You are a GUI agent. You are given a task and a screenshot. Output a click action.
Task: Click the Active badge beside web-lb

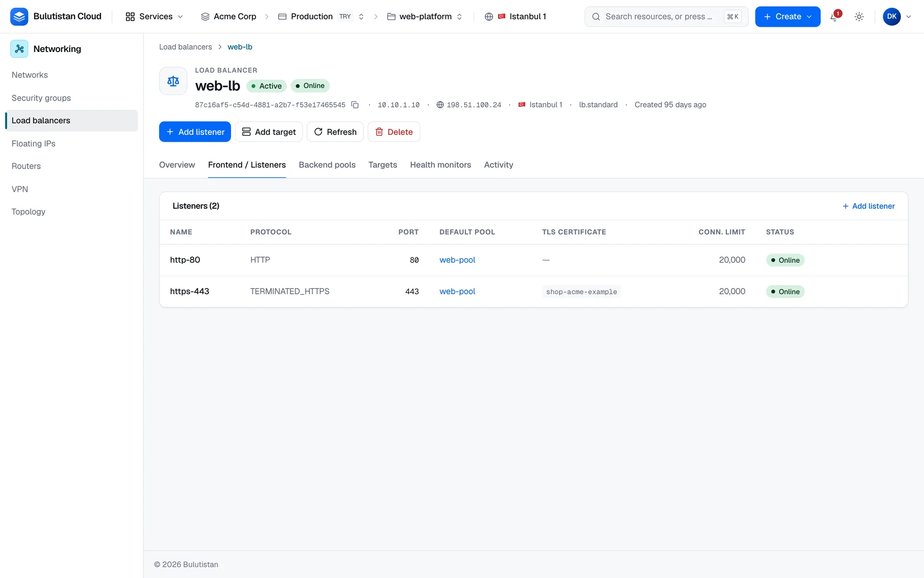[267, 86]
